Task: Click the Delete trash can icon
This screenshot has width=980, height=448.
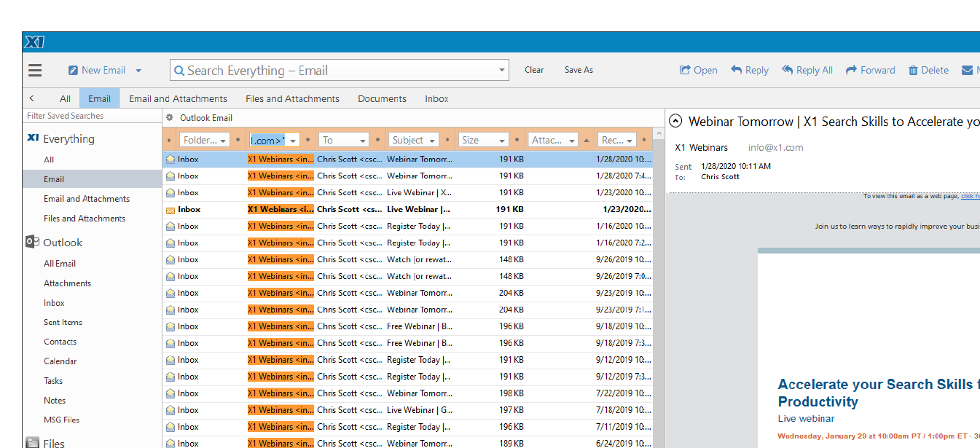Action: click(913, 71)
